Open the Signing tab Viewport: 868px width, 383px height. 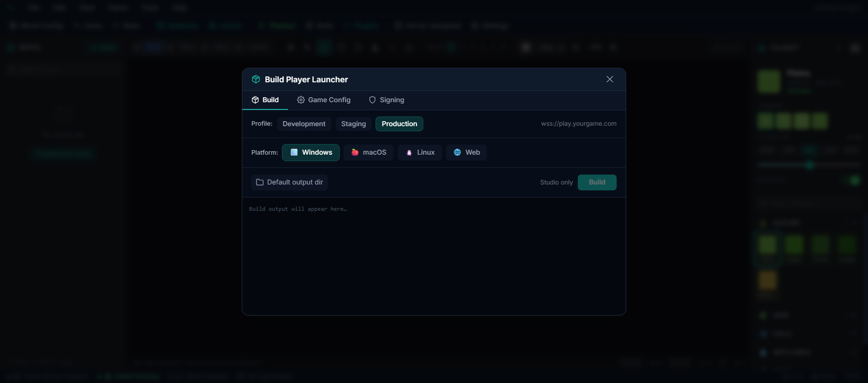[x=387, y=100]
